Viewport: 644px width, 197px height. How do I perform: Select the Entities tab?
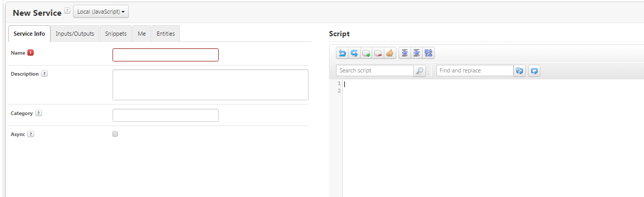pyautogui.click(x=166, y=34)
